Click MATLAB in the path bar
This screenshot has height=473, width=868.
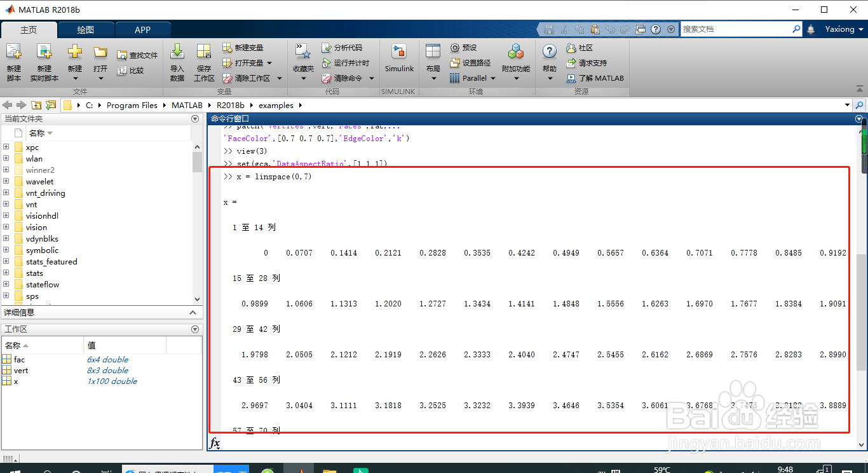[x=187, y=106]
